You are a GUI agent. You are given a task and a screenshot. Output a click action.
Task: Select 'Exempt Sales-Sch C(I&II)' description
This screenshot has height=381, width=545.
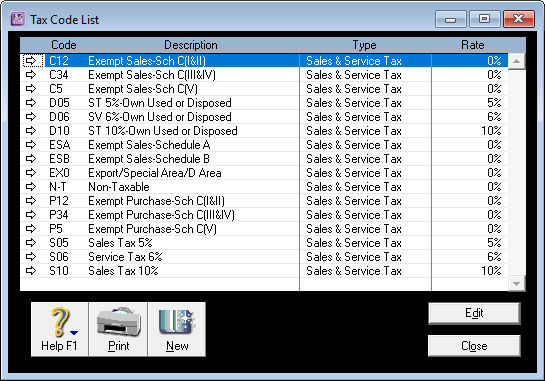pos(147,61)
